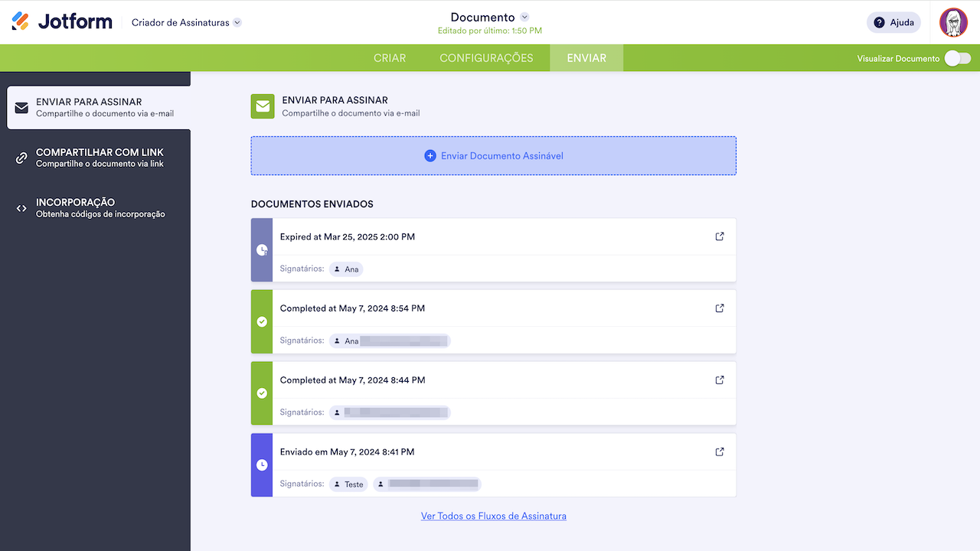The height and width of the screenshot is (551, 980).
Task: Click the Teste signatory chip
Action: coord(348,484)
